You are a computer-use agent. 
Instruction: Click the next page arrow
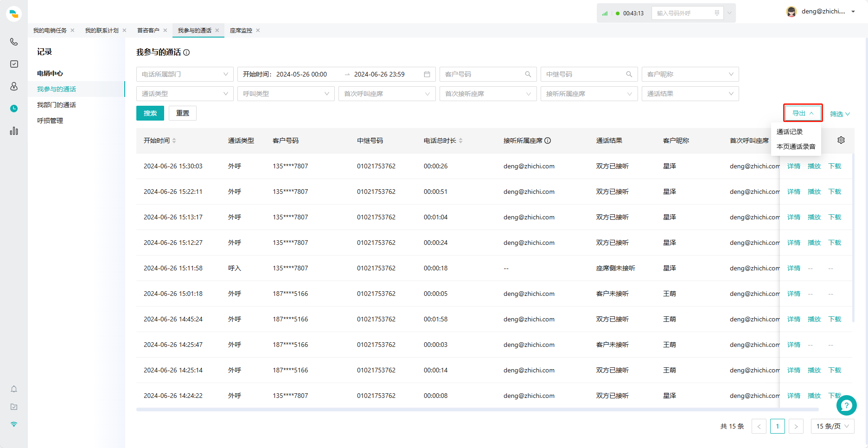tap(796, 426)
